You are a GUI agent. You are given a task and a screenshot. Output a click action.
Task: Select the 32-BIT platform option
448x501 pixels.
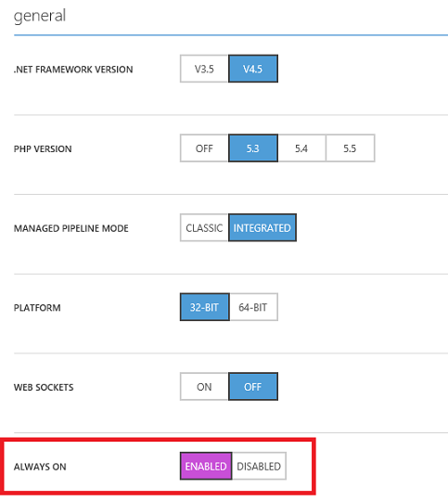tap(204, 307)
